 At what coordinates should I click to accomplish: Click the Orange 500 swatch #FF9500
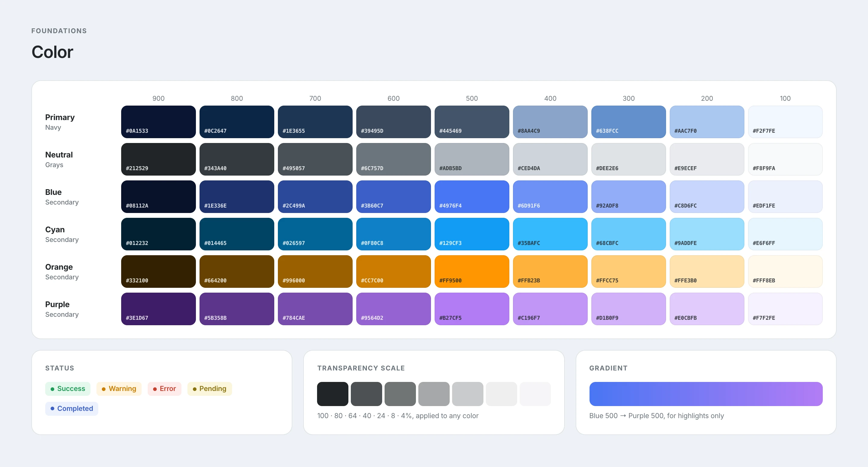click(x=472, y=272)
